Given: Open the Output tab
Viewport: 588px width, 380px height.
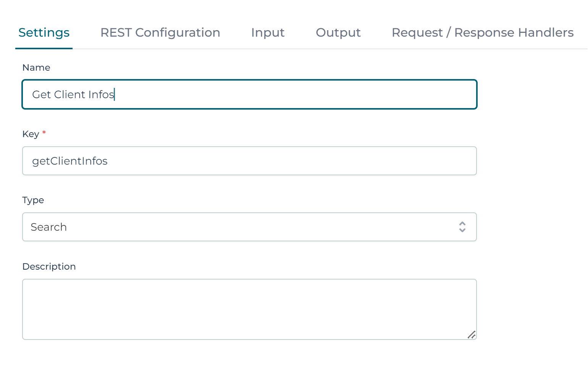Looking at the screenshot, I should point(338,33).
